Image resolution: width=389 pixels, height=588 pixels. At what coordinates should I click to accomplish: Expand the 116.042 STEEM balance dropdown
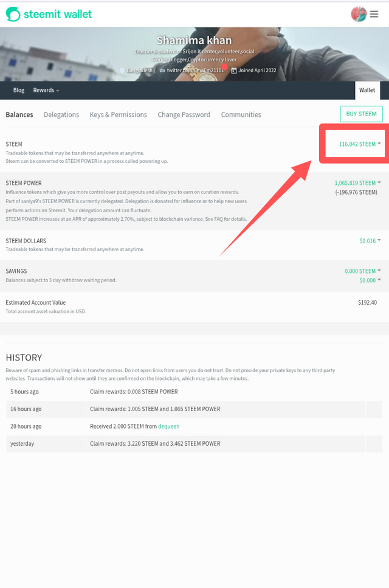click(x=360, y=144)
